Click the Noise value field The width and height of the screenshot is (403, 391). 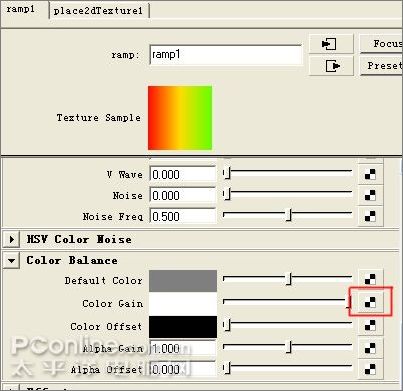coord(183,195)
